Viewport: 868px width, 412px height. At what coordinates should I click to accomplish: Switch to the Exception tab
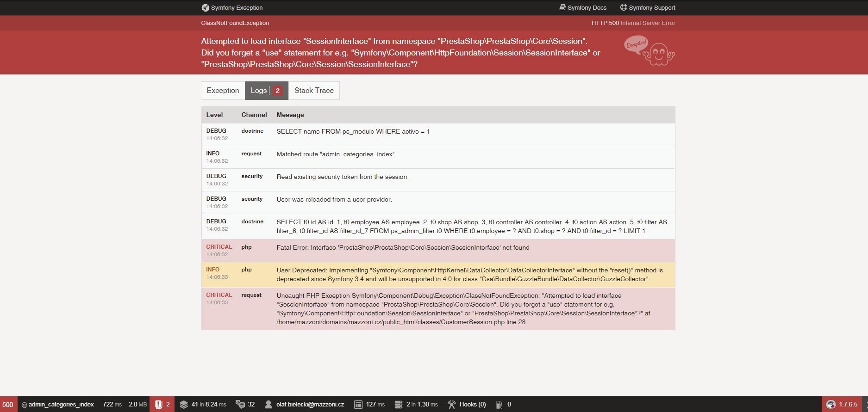pyautogui.click(x=223, y=91)
